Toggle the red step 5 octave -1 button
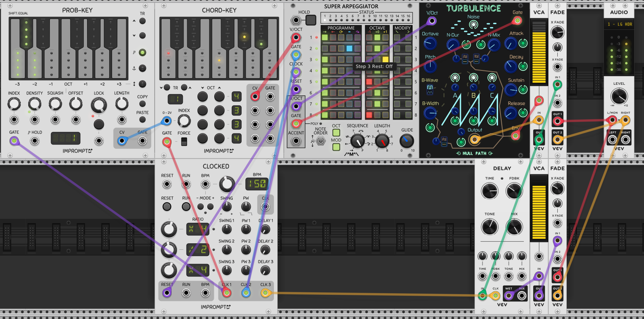 point(369,81)
